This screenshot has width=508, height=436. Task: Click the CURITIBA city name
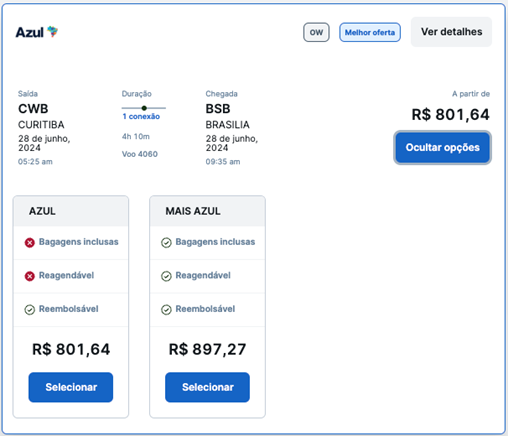[x=41, y=125]
